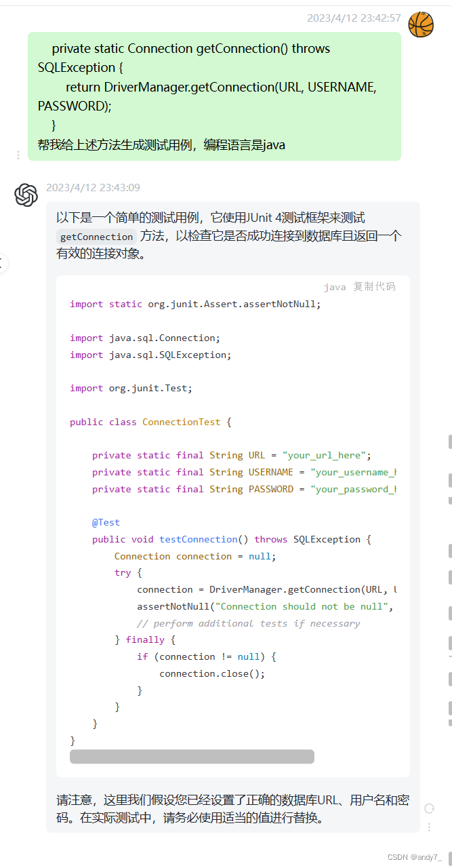Click the green user message bubble
Screen dimensions: 452x868
click(x=214, y=96)
